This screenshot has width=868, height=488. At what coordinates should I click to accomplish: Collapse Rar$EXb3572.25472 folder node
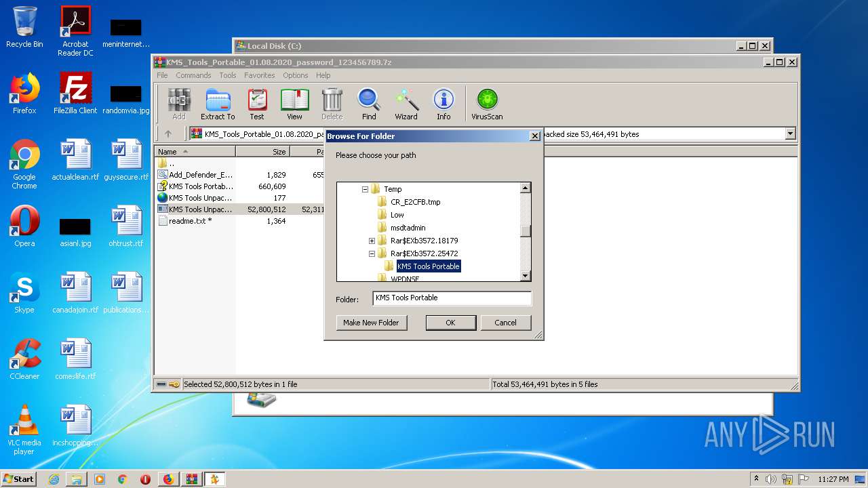click(372, 253)
